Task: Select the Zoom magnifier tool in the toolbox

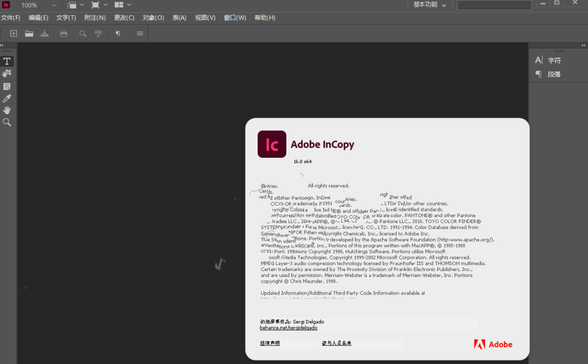Action: click(x=7, y=122)
